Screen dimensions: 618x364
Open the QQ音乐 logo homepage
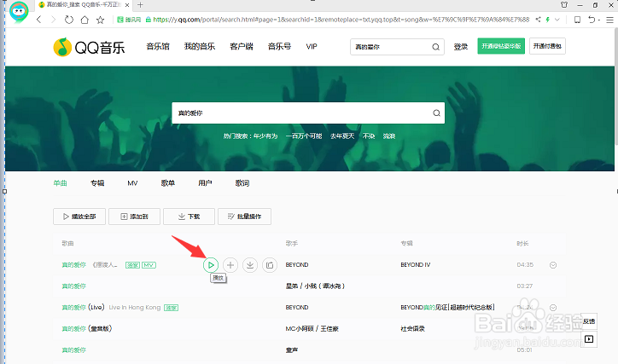click(x=89, y=47)
